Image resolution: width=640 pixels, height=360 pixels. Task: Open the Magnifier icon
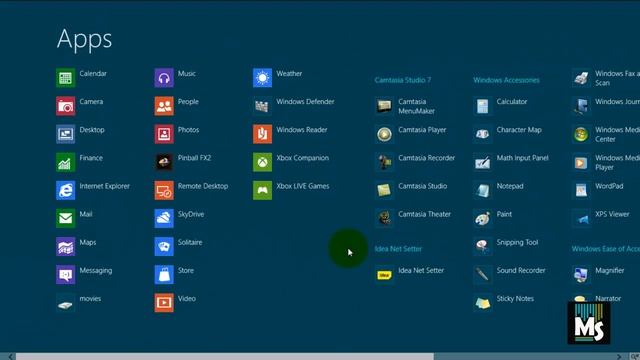click(x=581, y=275)
